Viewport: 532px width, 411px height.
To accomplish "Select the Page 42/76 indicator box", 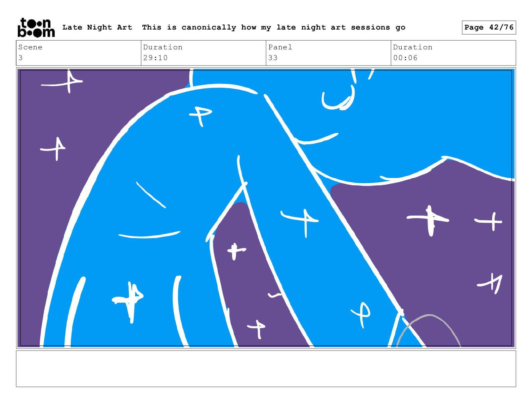I will point(489,28).
